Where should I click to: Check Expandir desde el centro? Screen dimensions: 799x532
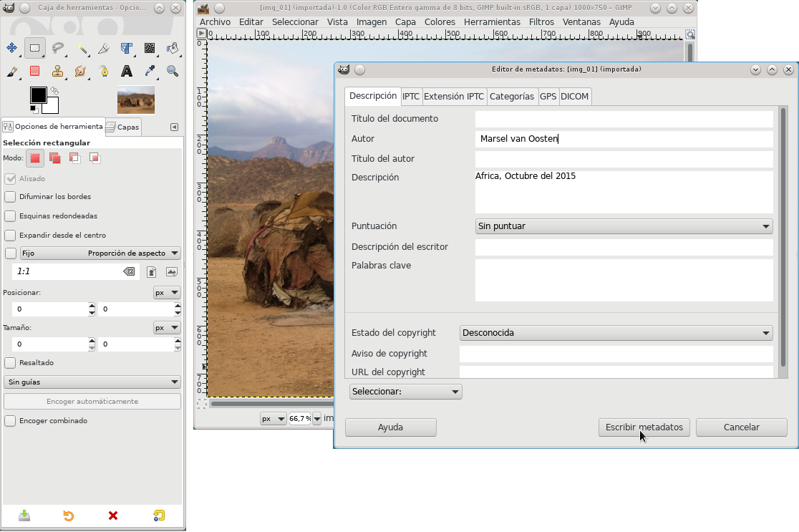(x=10, y=236)
